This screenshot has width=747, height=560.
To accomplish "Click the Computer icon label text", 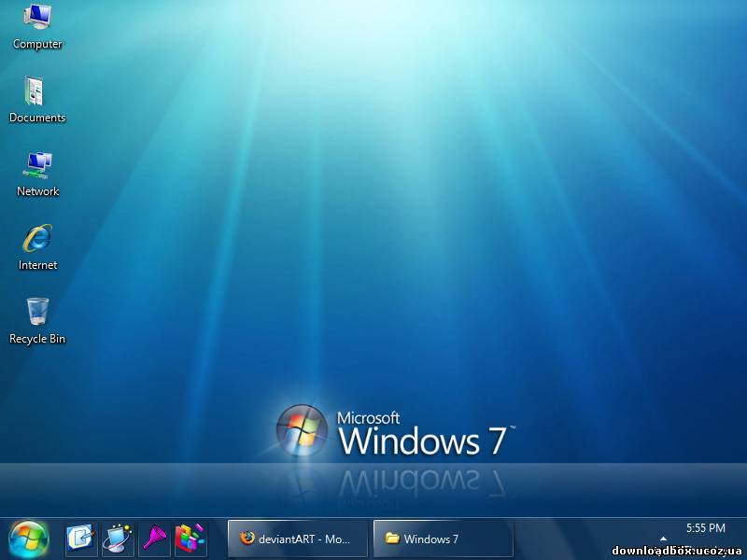I will [x=37, y=44].
